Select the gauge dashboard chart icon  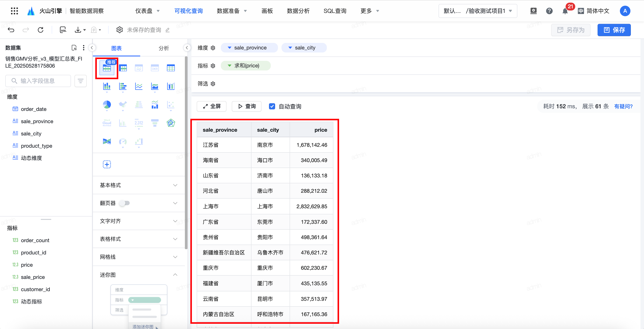(x=123, y=142)
